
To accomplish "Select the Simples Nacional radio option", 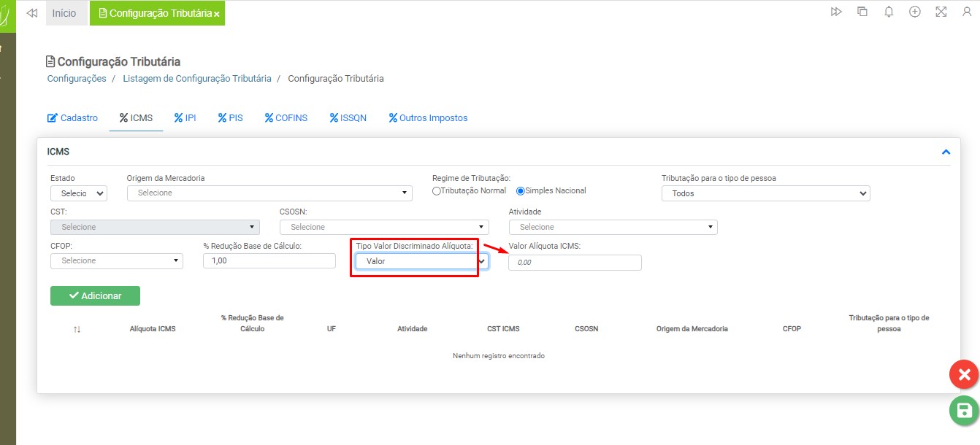I will click(521, 191).
